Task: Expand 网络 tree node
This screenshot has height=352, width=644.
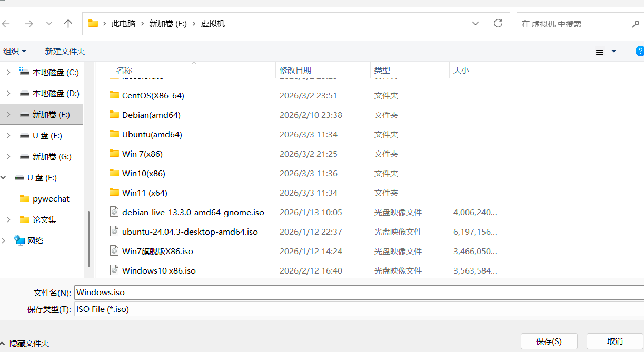Action: click(4, 240)
